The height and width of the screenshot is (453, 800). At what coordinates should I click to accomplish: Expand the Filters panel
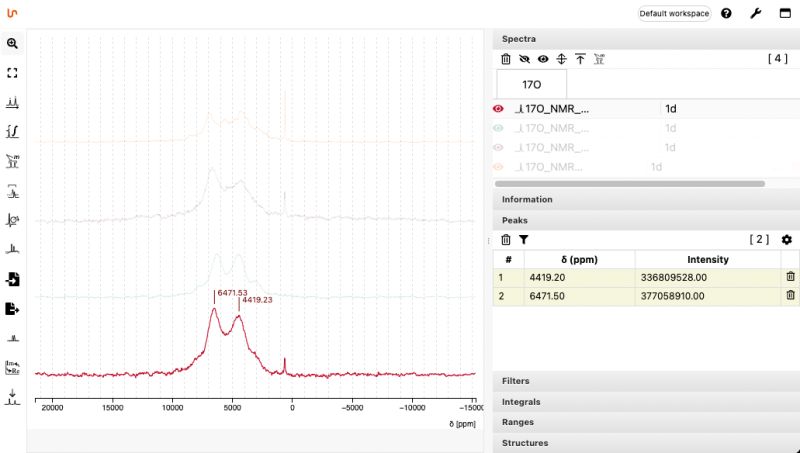click(x=646, y=381)
